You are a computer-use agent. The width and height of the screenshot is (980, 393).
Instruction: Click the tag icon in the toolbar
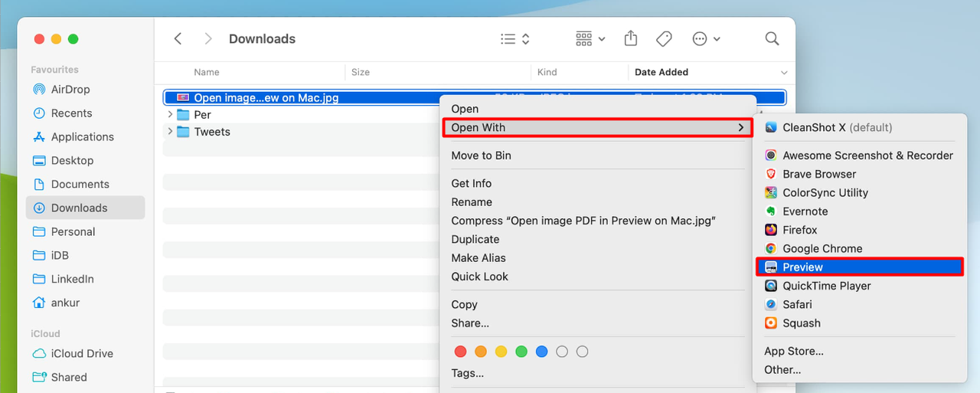pyautogui.click(x=664, y=38)
